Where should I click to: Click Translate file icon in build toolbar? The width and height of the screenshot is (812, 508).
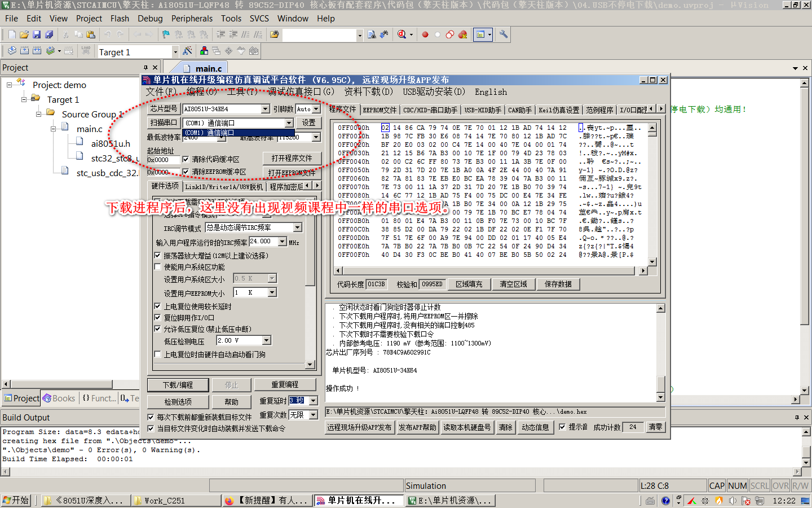coord(12,51)
